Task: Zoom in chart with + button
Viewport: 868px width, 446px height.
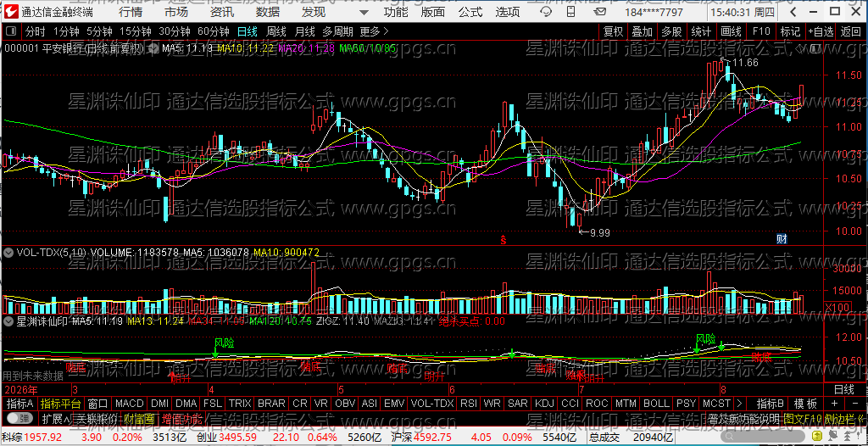Action: [834, 404]
